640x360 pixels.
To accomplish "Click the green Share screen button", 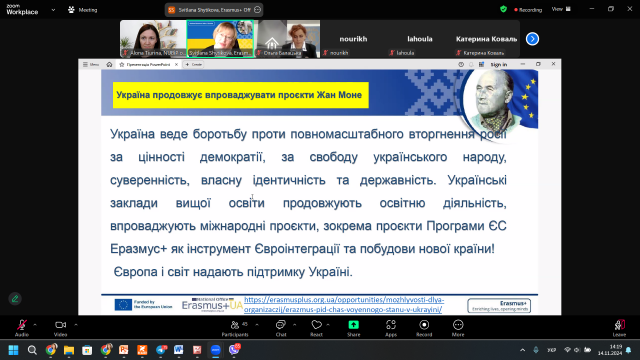I will 353,328.
